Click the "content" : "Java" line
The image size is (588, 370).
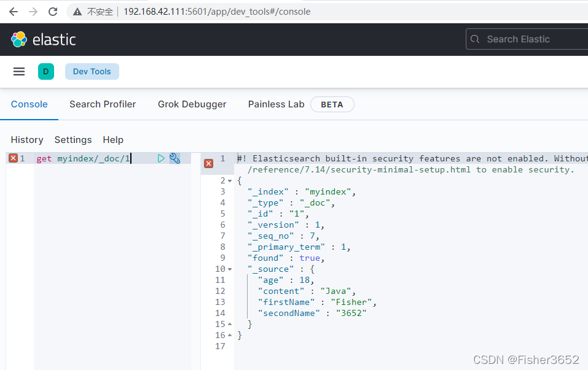(x=307, y=291)
